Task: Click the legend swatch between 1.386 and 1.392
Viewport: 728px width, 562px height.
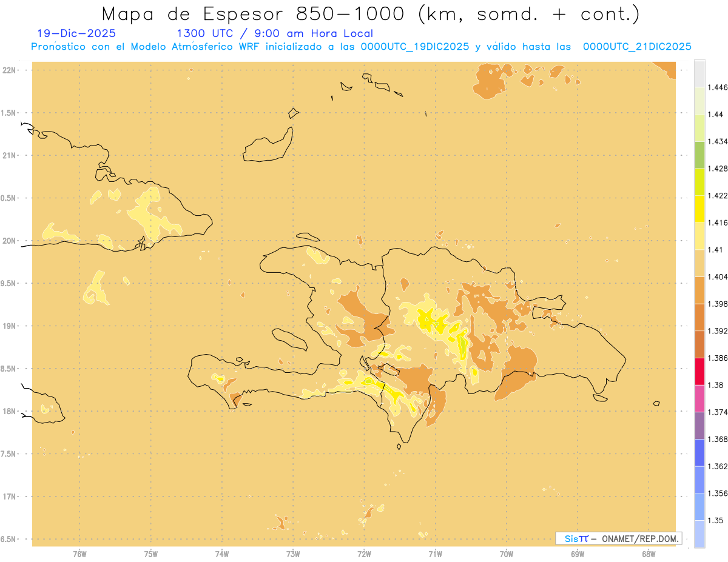Action: 699,344
